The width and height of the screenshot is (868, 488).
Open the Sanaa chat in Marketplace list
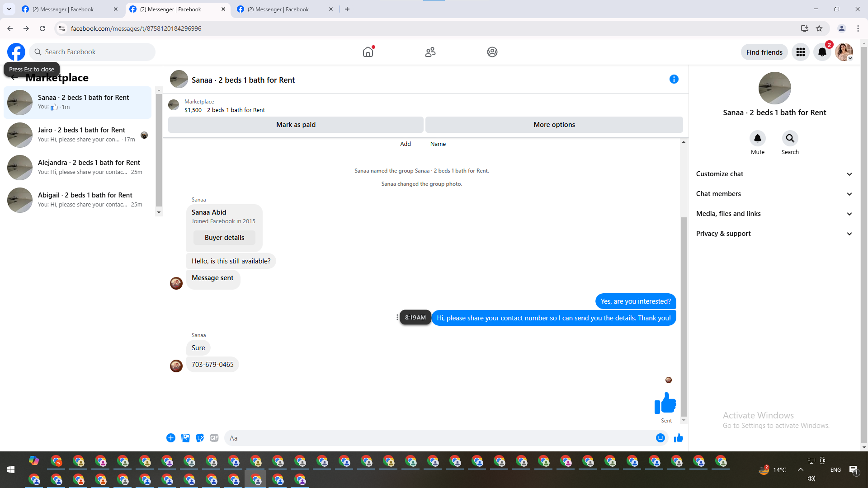point(78,103)
